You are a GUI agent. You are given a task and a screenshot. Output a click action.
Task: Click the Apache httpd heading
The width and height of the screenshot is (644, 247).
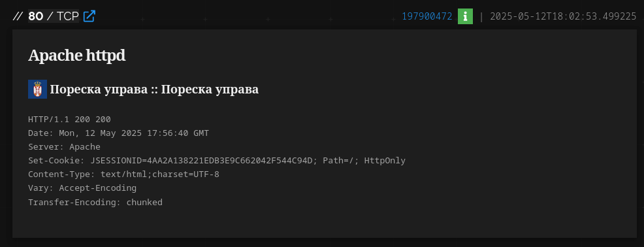77,56
